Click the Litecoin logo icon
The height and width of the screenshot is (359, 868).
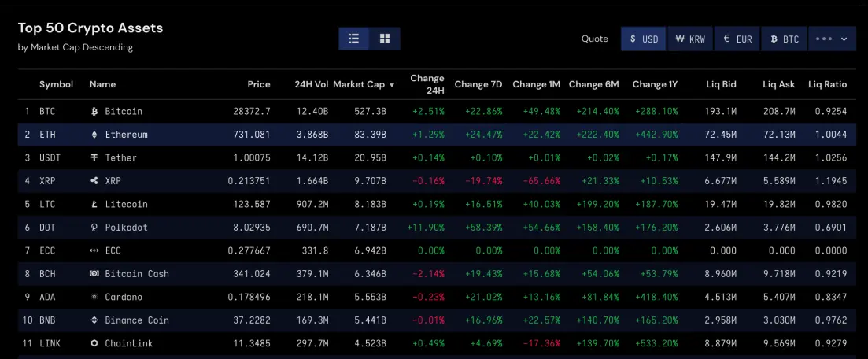click(94, 205)
